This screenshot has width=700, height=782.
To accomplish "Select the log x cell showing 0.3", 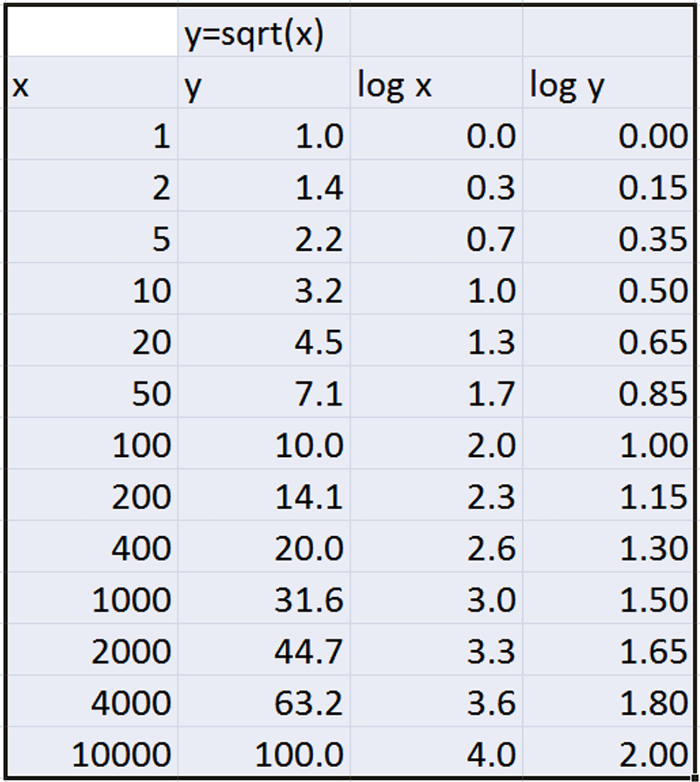I will [436, 188].
